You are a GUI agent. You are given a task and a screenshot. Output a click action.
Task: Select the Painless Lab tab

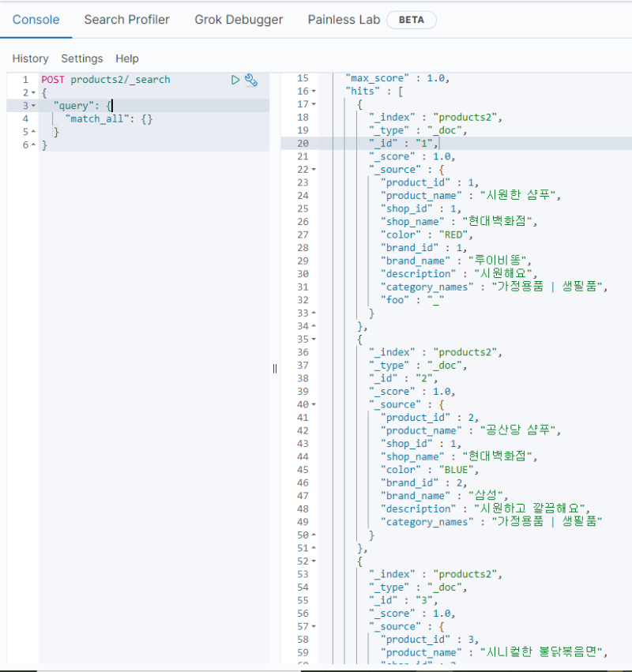click(x=344, y=20)
